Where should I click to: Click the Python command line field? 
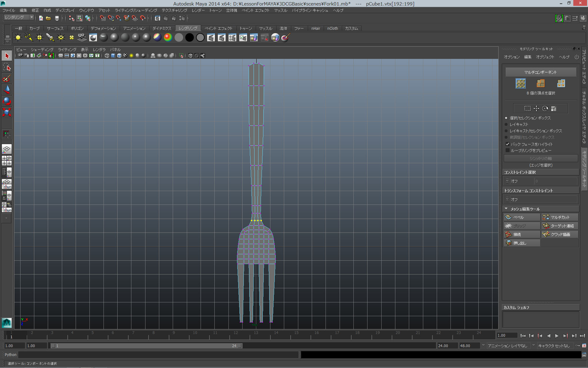153,355
